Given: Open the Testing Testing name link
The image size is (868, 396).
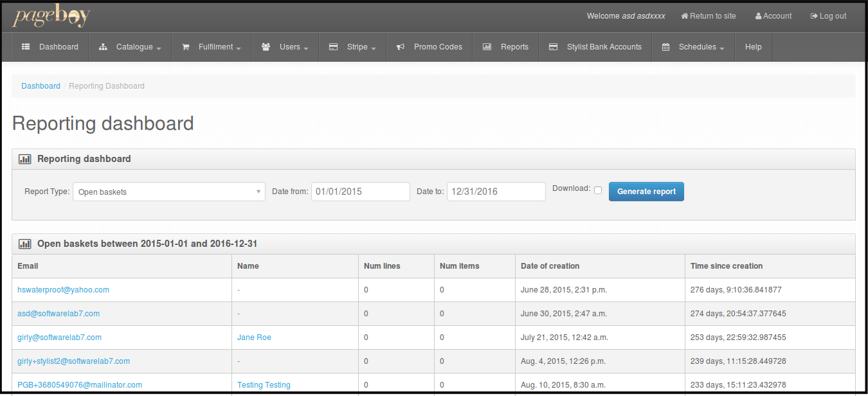Looking at the screenshot, I should click(x=264, y=385).
